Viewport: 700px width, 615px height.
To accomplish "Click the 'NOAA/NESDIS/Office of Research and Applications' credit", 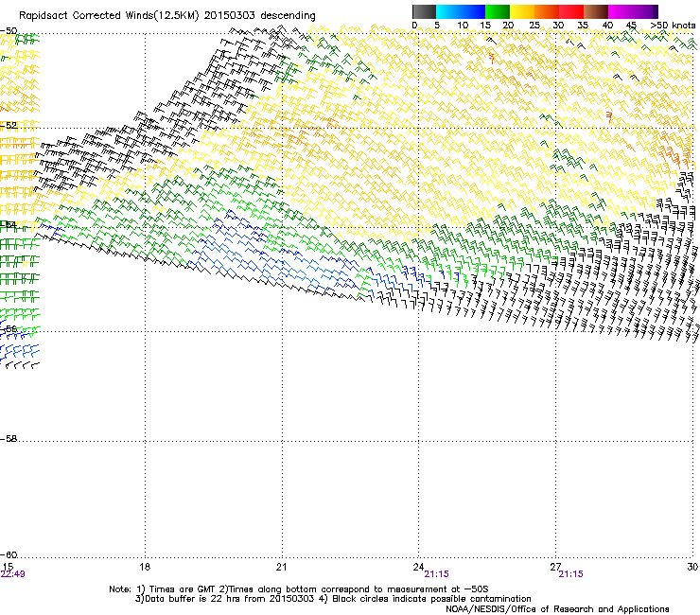I will pos(557,609).
